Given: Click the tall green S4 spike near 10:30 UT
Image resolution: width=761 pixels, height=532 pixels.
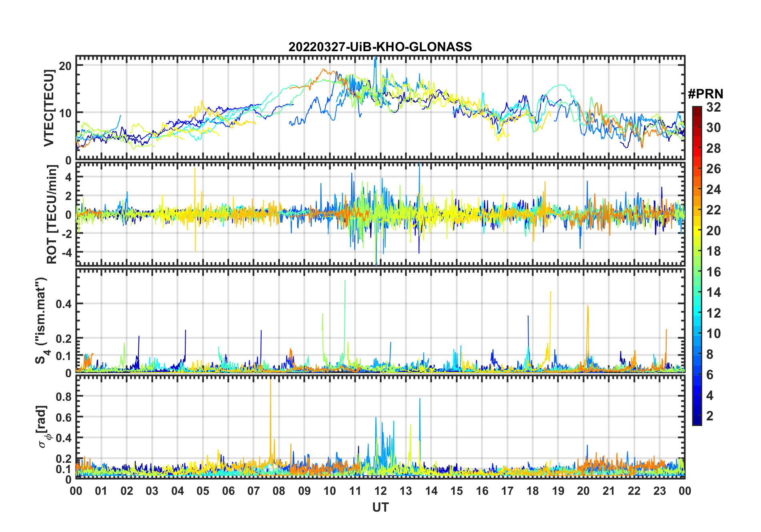Looking at the screenshot, I should (x=344, y=320).
